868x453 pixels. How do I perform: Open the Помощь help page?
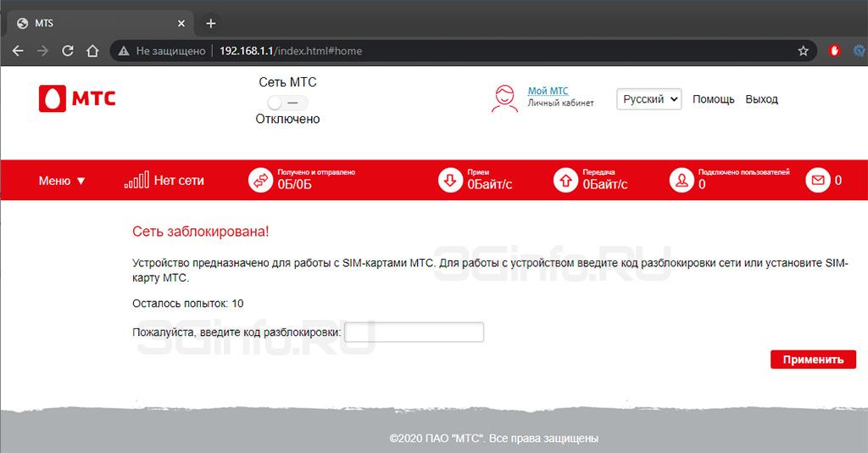(x=713, y=99)
